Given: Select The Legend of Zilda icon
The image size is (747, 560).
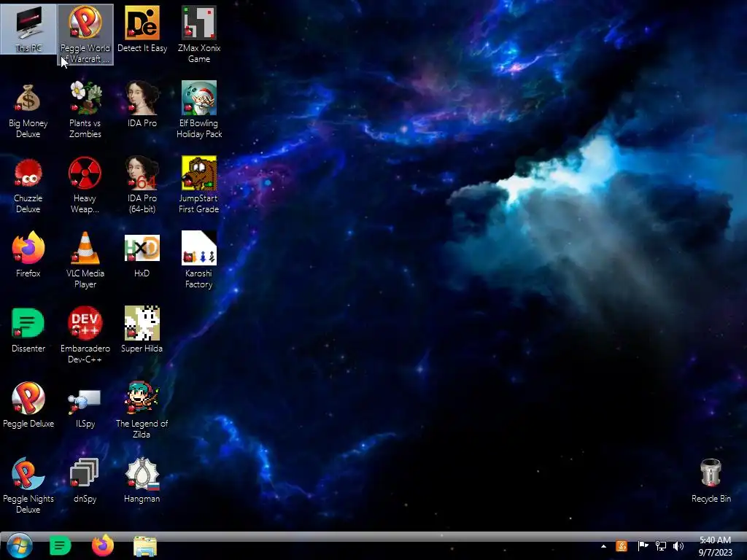Looking at the screenshot, I should point(142,411).
